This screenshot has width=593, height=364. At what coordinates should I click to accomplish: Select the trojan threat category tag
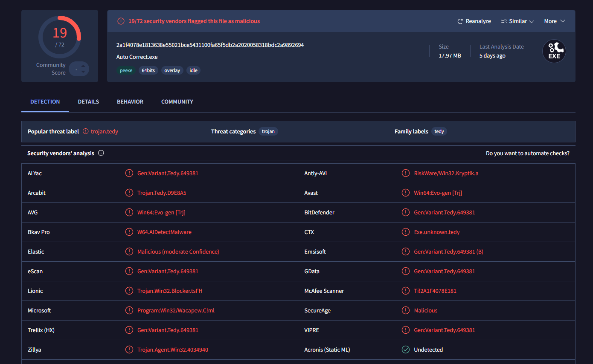tap(268, 131)
